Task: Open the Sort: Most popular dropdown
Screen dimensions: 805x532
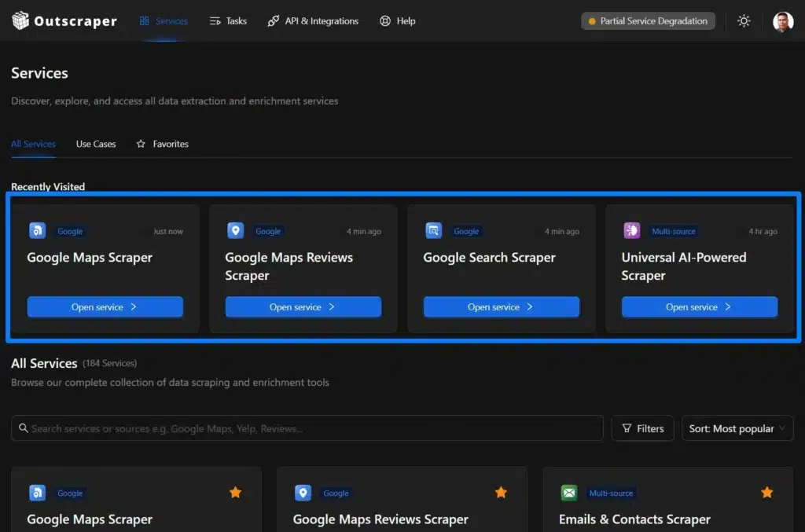Action: [737, 428]
